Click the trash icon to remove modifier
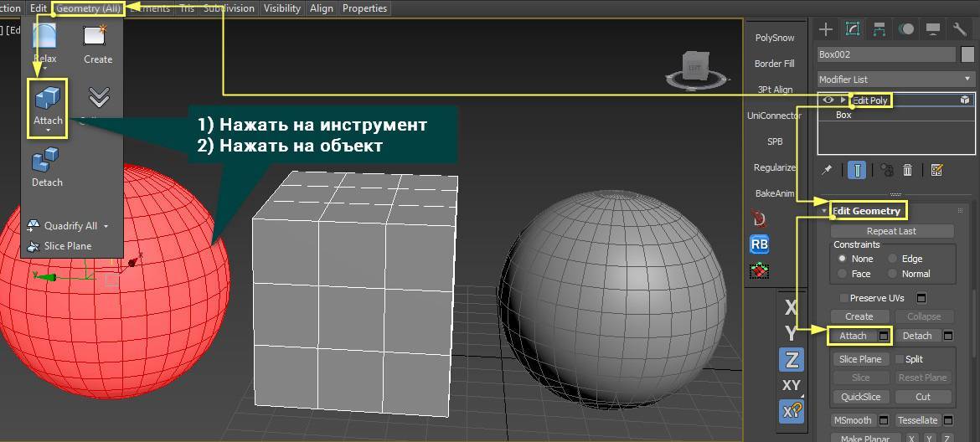This screenshot has width=980, height=442. (908, 170)
